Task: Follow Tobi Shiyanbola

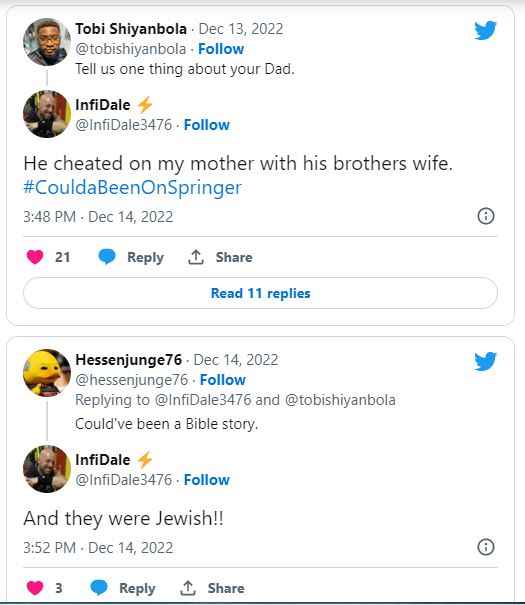Action: tap(221, 49)
